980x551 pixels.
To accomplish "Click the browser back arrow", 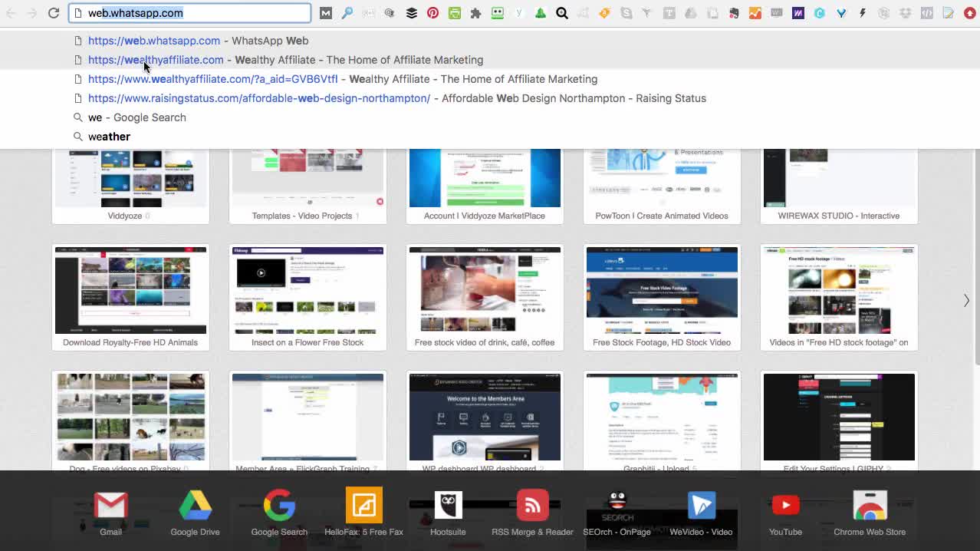I will tap(11, 13).
